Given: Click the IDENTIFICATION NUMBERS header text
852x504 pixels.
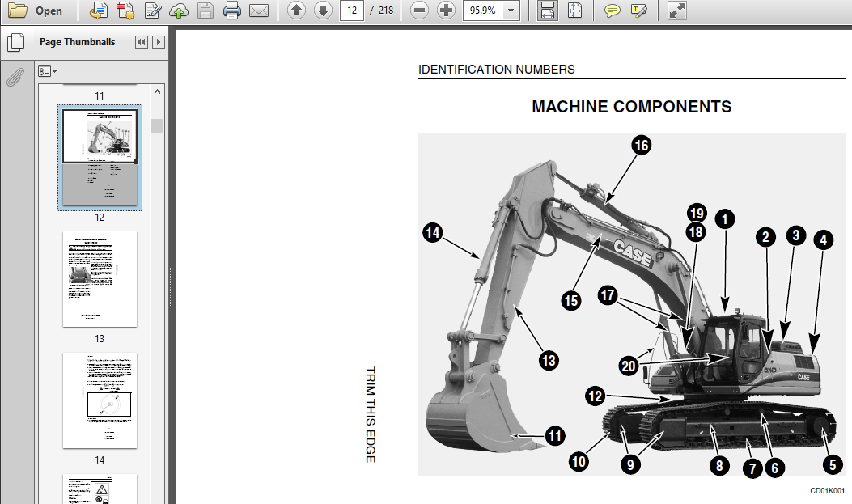Looking at the screenshot, I should pyautogui.click(x=496, y=70).
